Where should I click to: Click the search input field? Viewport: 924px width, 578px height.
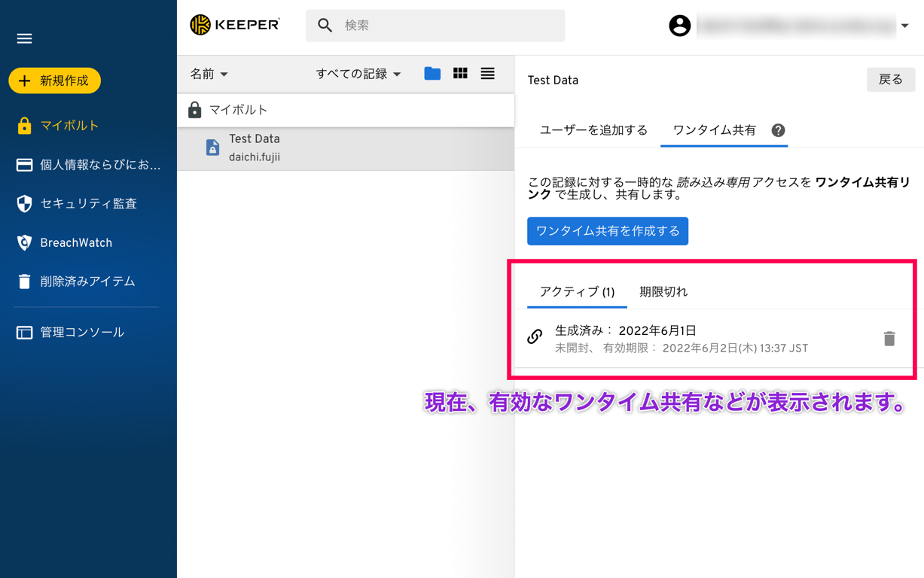[x=435, y=25]
